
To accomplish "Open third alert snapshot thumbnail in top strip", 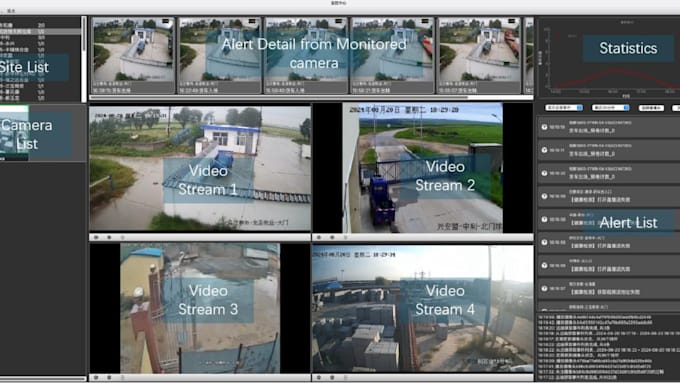I will click(306, 56).
